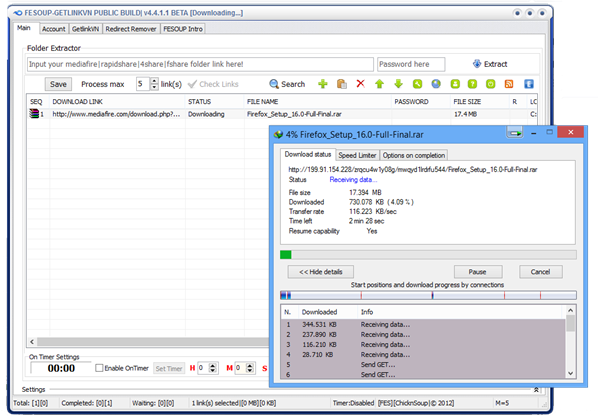The width and height of the screenshot is (598, 416).
Task: Decrease the H hours spinner
Action: tap(213, 371)
